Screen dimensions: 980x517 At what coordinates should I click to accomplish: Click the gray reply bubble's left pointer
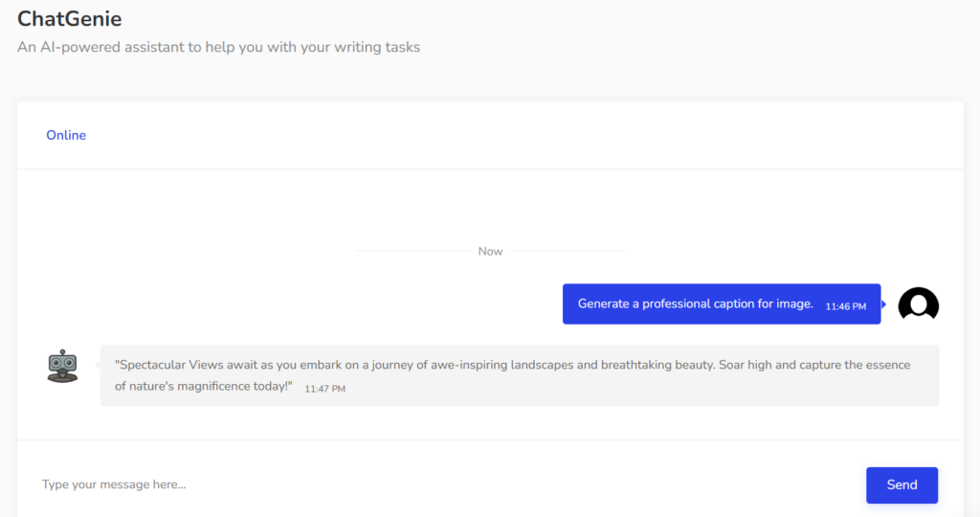[98, 365]
